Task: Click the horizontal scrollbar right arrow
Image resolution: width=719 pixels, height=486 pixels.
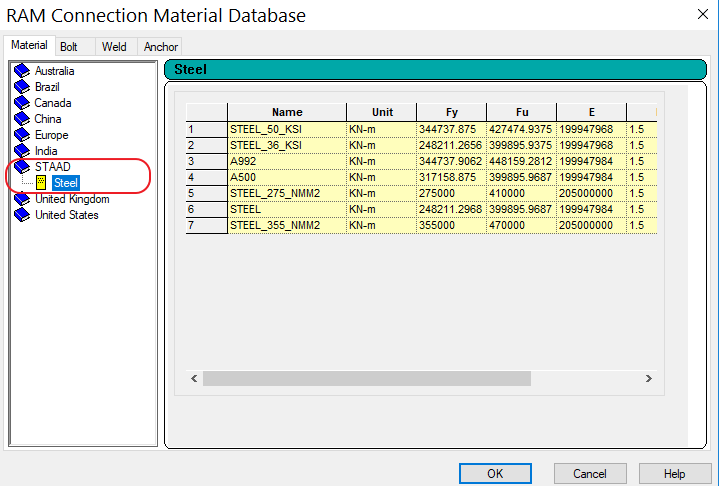Action: (648, 378)
